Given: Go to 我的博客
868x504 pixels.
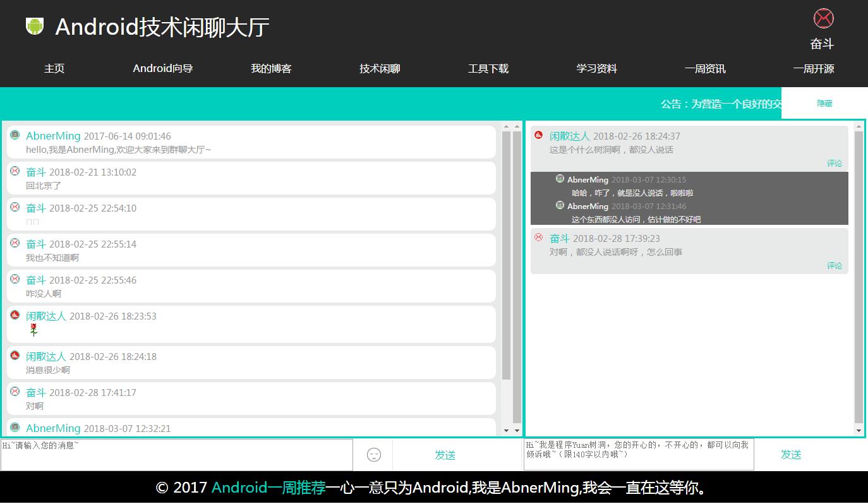Looking at the screenshot, I should click(271, 69).
